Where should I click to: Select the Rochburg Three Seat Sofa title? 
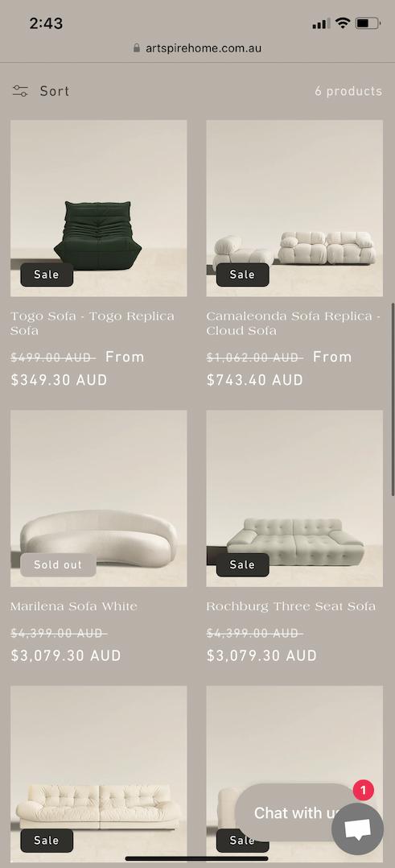(291, 607)
